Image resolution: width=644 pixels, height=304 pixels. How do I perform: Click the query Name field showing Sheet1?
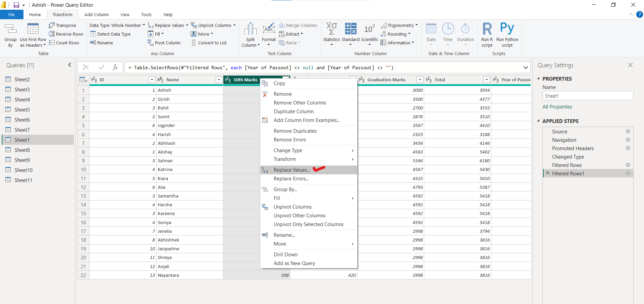pos(588,96)
